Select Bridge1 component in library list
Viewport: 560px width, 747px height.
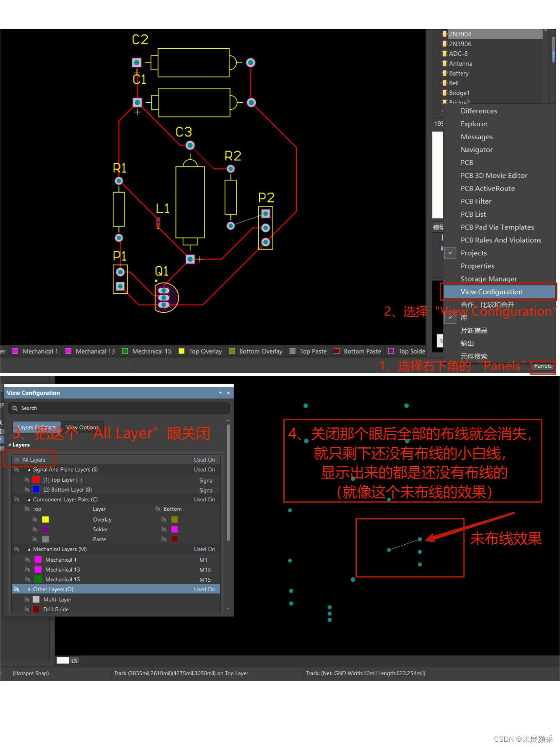tap(459, 93)
